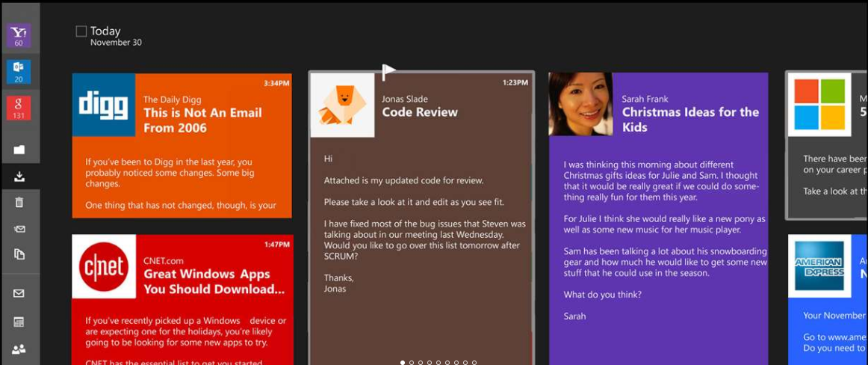Click 'What do you think?' in Sarah's email
868x365 pixels.
point(602,295)
